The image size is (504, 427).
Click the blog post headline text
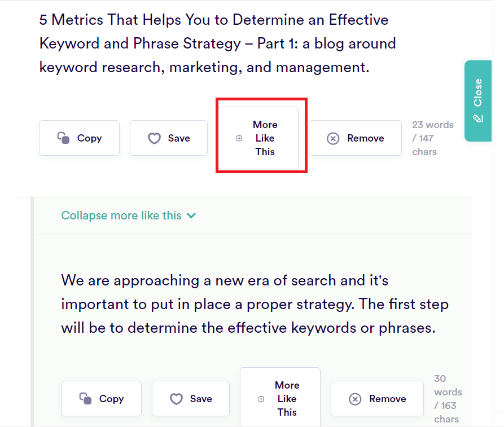pyautogui.click(x=214, y=43)
